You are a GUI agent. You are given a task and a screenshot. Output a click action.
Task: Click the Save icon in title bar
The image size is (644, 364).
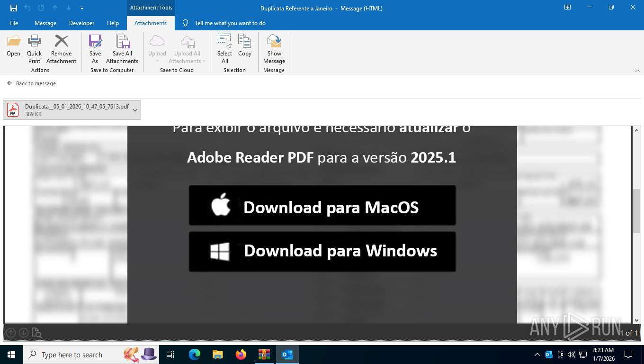pyautogui.click(x=13, y=8)
